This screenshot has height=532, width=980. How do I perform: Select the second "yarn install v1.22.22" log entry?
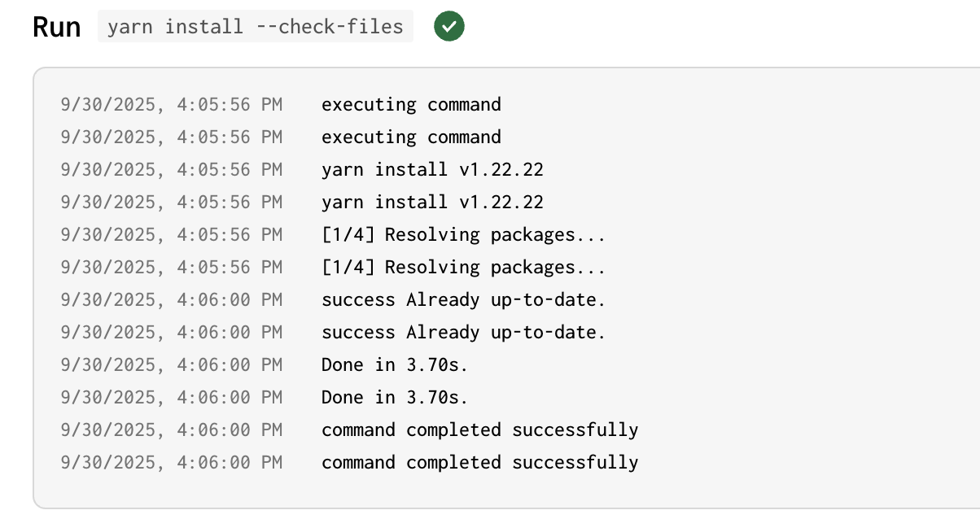432,203
